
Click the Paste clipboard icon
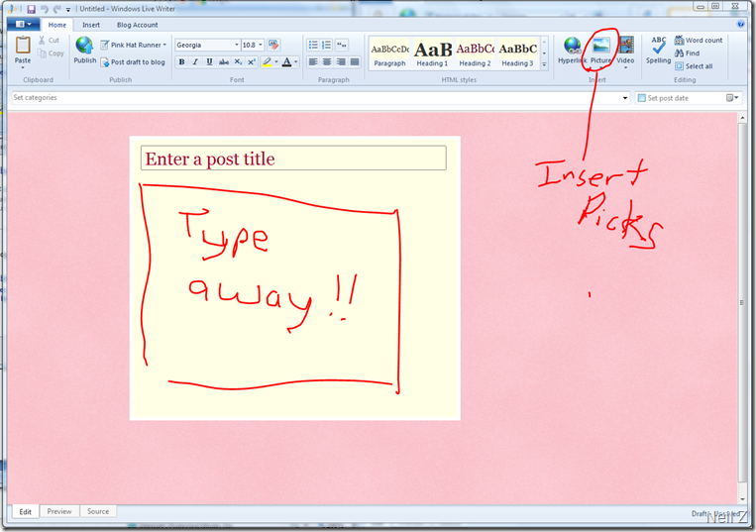pyautogui.click(x=23, y=46)
